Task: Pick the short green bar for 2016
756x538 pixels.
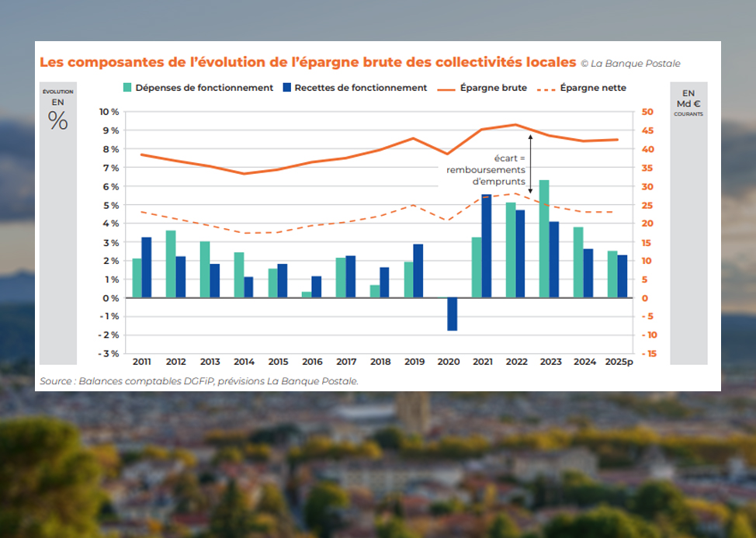Action: tap(307, 294)
